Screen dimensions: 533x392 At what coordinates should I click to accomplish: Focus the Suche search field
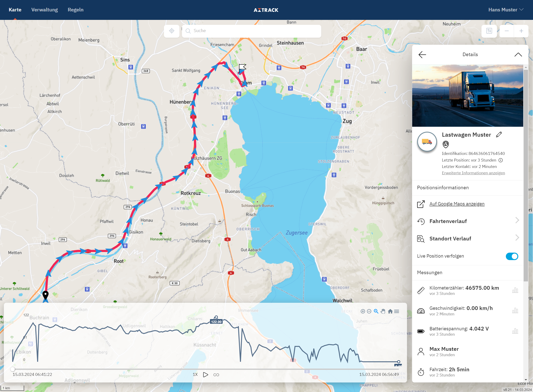(251, 31)
